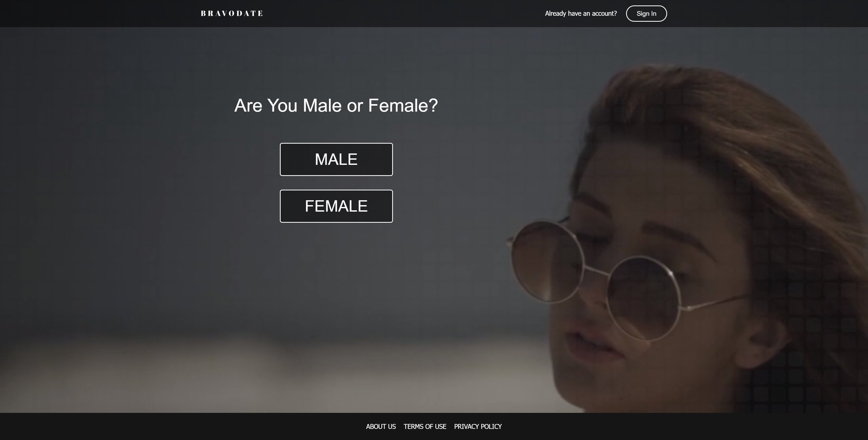Click the letter B of the BRAVODATE wordmark
The height and width of the screenshot is (440, 868).
(x=203, y=13)
